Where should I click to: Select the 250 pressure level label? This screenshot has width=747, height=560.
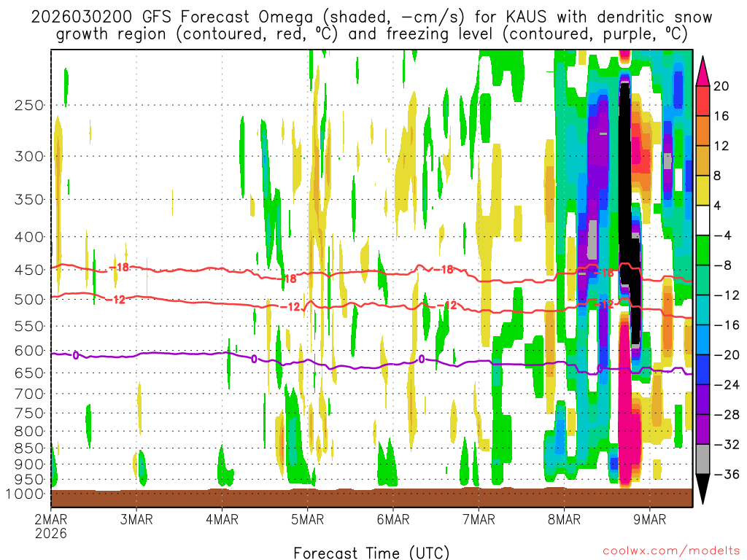click(x=29, y=105)
